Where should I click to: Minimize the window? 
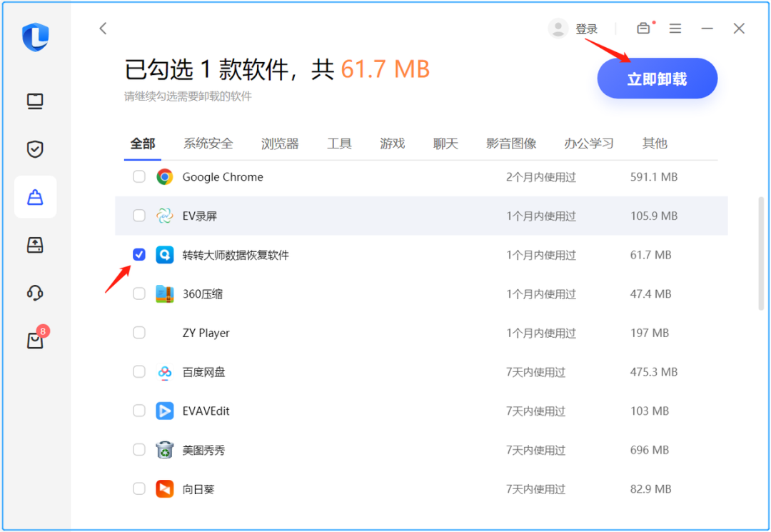(707, 29)
